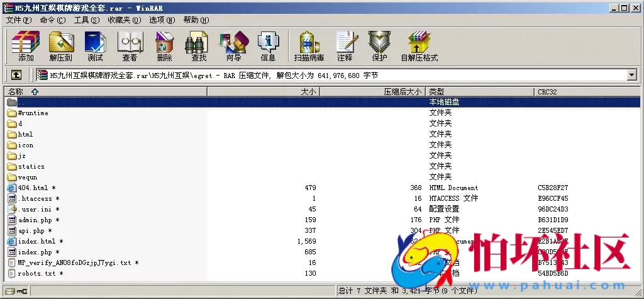
Task: Go up one folder level button
Action: click(x=16, y=75)
